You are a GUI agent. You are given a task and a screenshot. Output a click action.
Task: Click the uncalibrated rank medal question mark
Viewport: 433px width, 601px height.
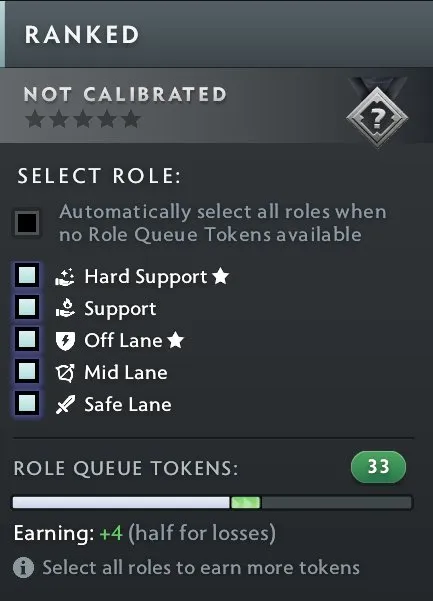coord(377,116)
